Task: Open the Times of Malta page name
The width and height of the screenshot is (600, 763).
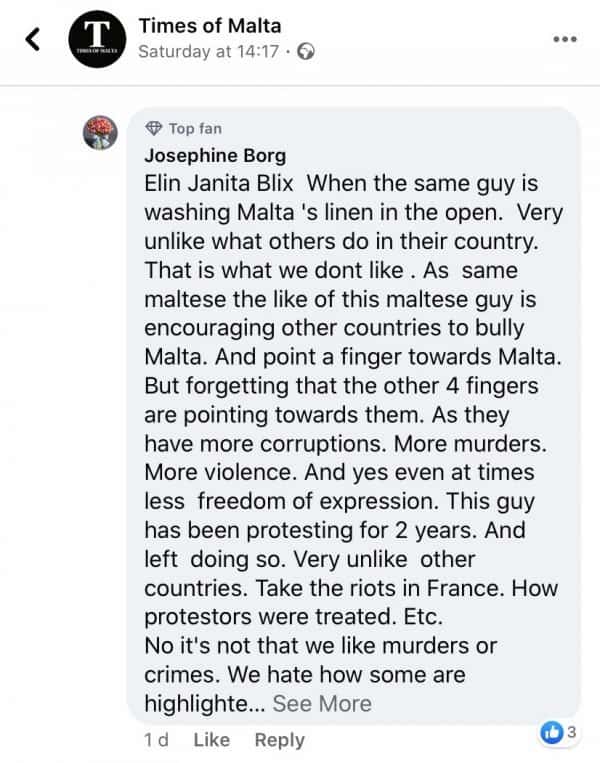Action: [x=209, y=25]
